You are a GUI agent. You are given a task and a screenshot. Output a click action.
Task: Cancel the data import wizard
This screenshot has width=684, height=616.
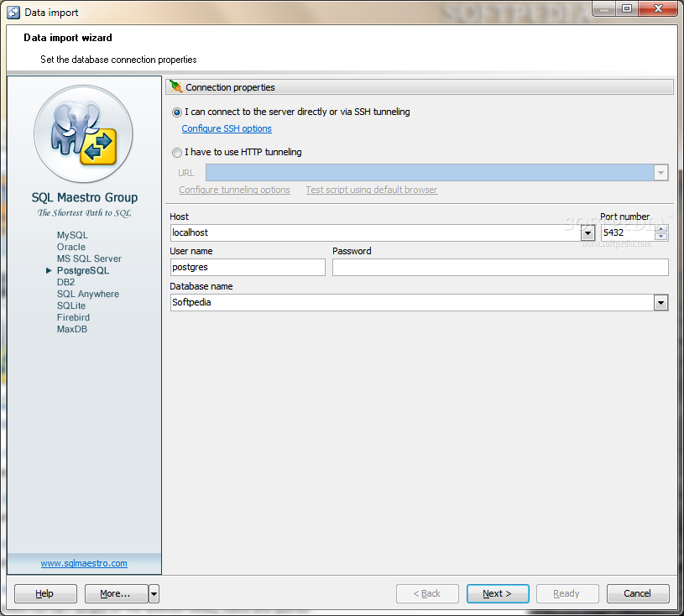pyautogui.click(x=638, y=593)
